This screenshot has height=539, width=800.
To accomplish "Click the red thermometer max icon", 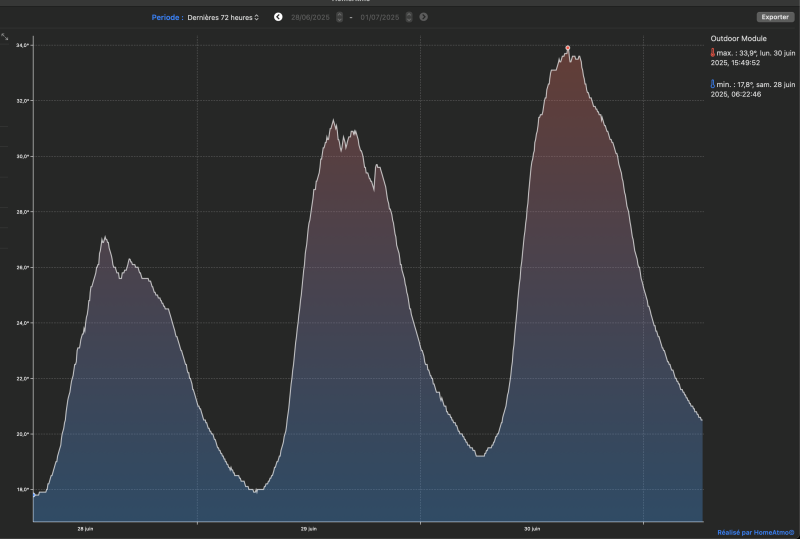I will point(713,53).
